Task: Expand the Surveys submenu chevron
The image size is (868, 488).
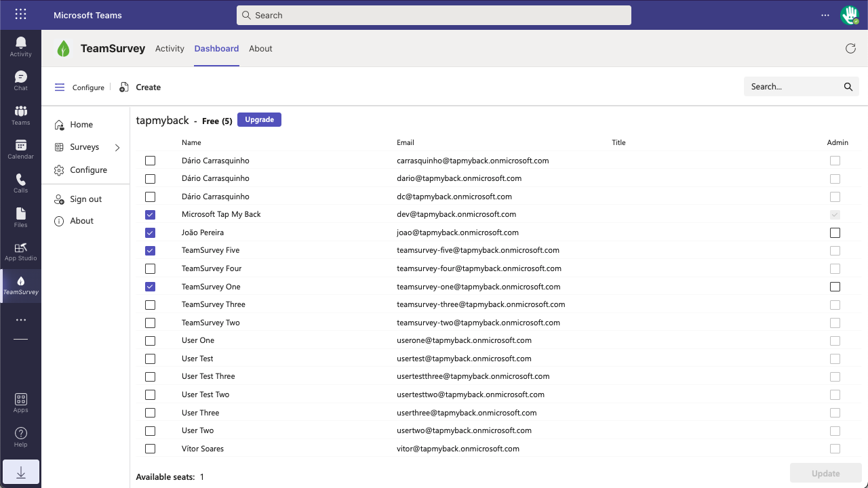Action: (117, 147)
